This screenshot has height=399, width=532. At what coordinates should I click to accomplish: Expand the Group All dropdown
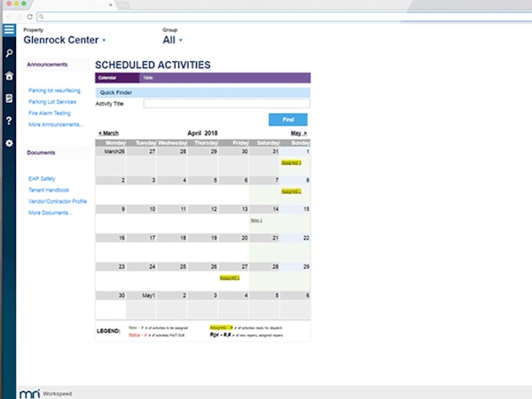tap(172, 40)
